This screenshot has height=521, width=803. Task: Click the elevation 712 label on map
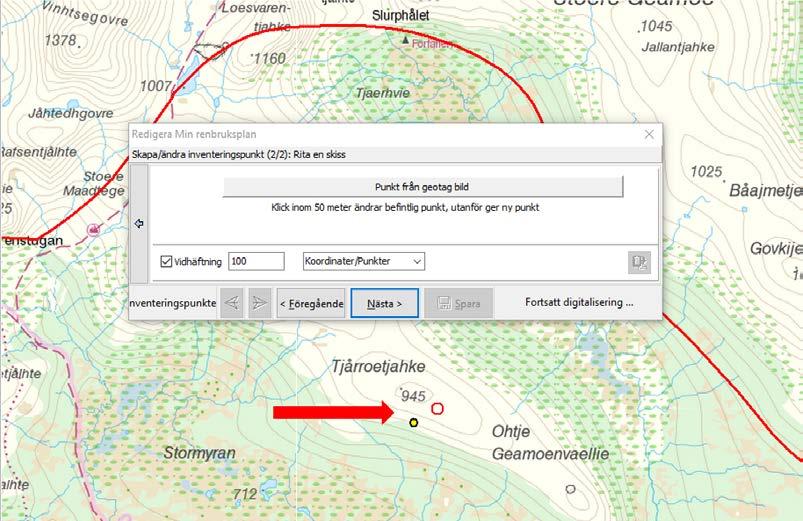tap(245, 494)
